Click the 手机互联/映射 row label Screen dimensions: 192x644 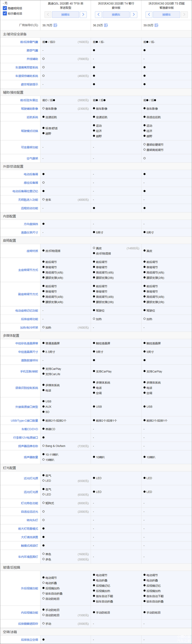tap(29, 372)
